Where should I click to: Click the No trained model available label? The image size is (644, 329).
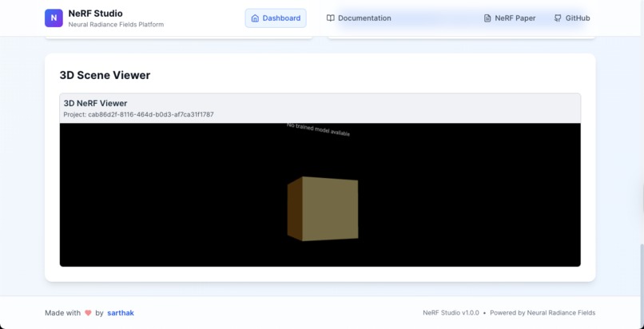pyautogui.click(x=318, y=129)
